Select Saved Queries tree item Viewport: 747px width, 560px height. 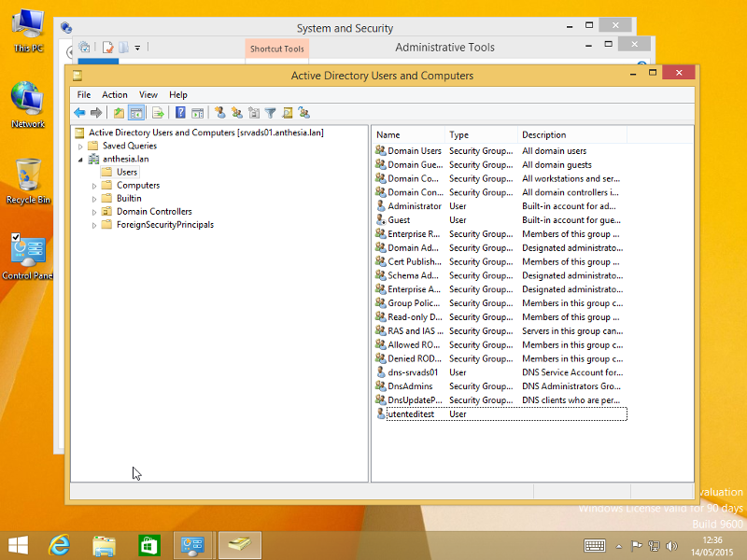(130, 146)
